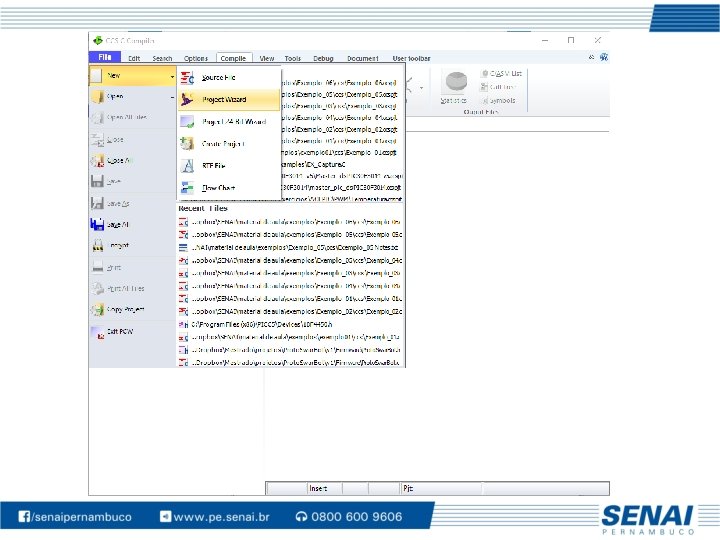
Task: Click the Save As icon
Action: [97, 203]
